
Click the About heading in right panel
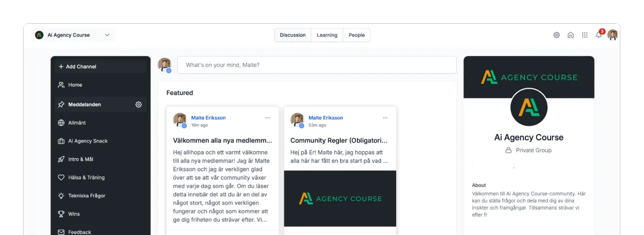(479, 186)
